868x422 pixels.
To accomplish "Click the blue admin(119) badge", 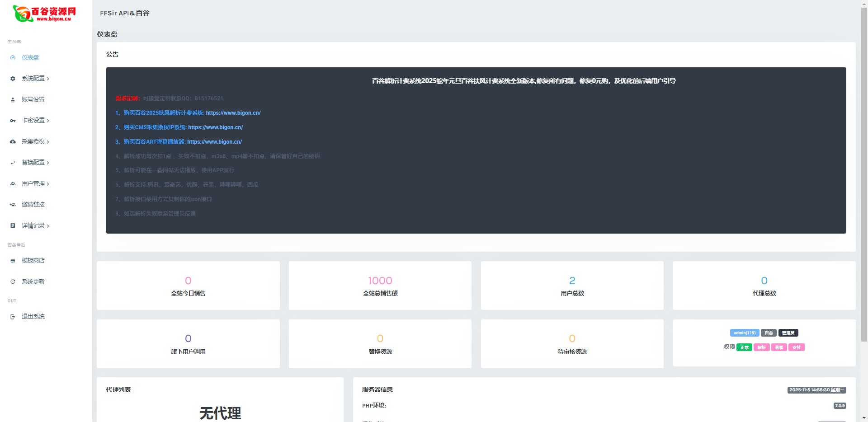I will click(x=744, y=333).
